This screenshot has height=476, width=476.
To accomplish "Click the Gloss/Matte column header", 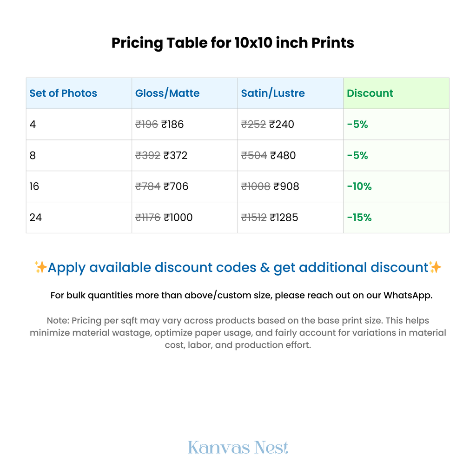I will click(167, 93).
